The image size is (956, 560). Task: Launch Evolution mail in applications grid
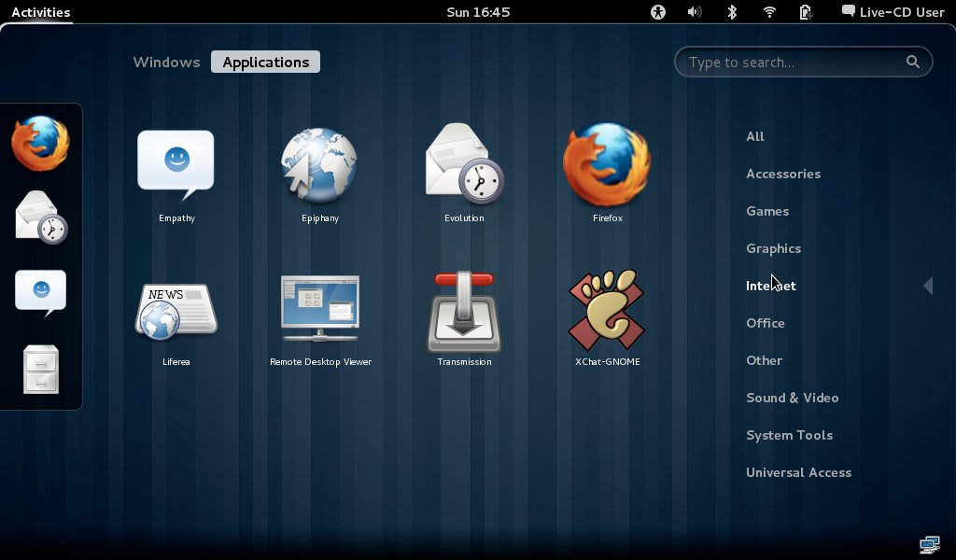464,166
